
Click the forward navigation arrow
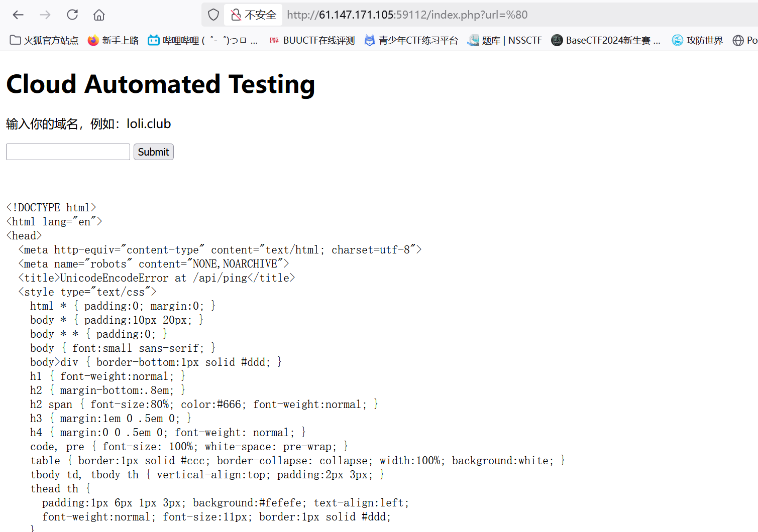coord(45,15)
